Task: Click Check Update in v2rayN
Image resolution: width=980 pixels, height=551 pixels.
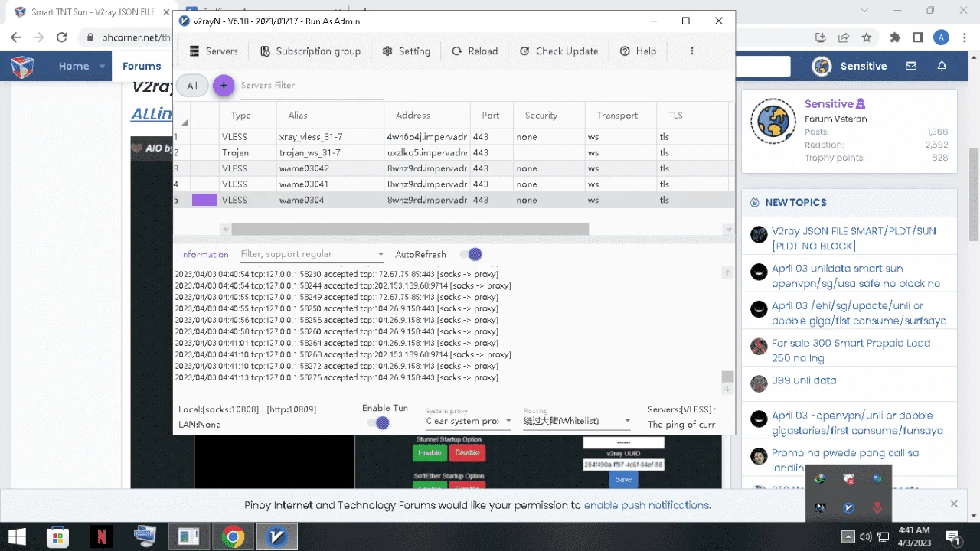Action: tap(559, 51)
